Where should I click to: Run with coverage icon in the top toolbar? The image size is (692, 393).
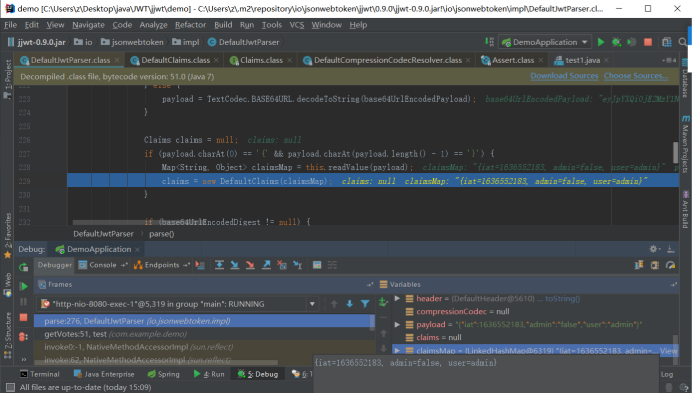[x=632, y=42]
